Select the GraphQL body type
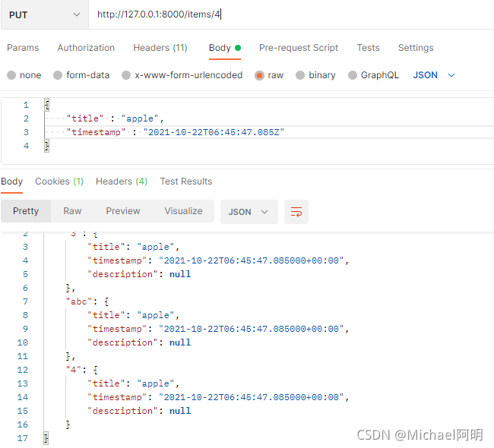Image resolution: width=494 pixels, height=448 pixels. pyautogui.click(x=353, y=75)
